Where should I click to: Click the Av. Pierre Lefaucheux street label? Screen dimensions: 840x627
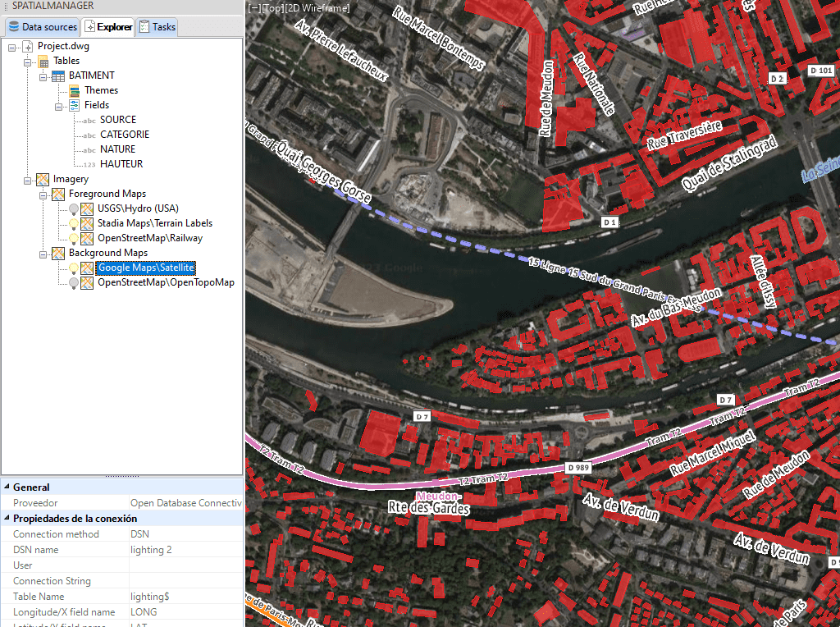(340, 50)
